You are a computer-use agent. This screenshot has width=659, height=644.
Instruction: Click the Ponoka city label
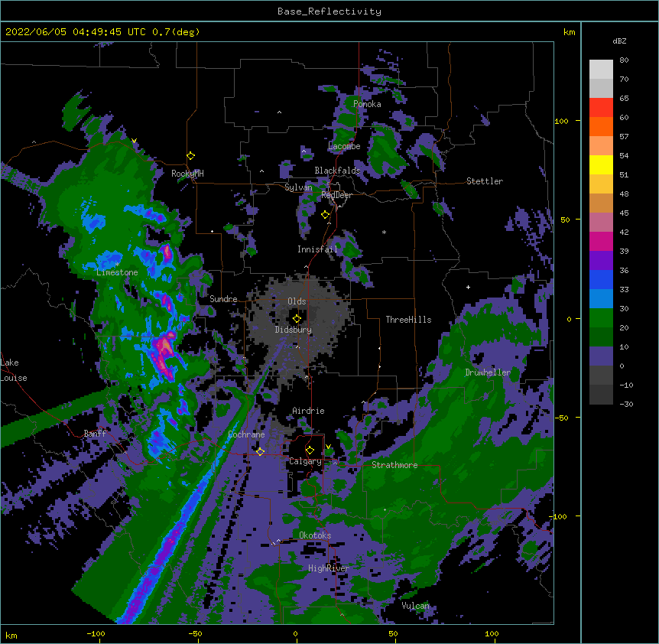(x=367, y=104)
